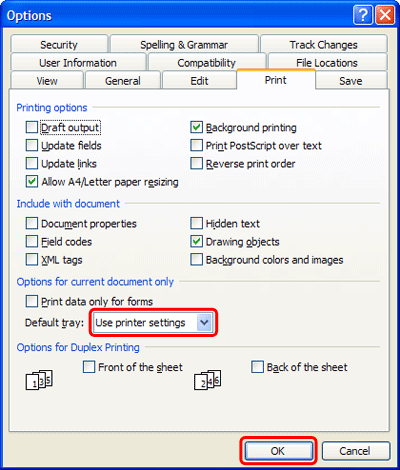Select the Use printer settings combo box
The width and height of the screenshot is (400, 470).
pos(153,322)
